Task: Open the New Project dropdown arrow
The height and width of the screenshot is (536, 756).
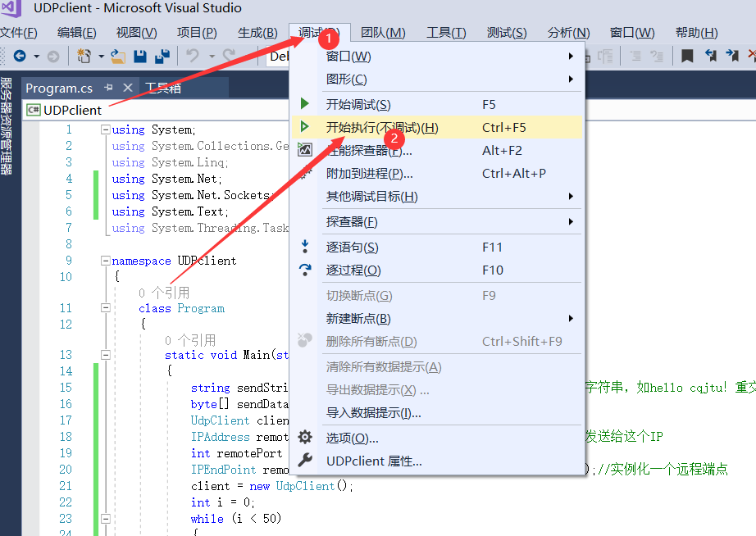Action: coord(101,57)
